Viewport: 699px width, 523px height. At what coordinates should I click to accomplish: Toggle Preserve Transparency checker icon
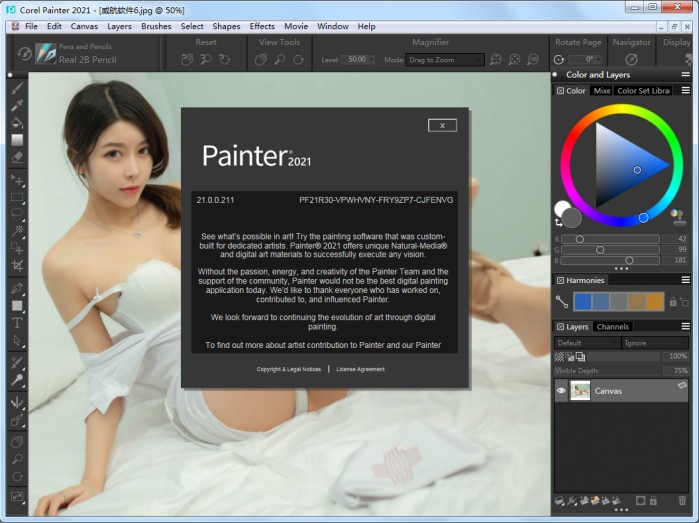click(559, 356)
